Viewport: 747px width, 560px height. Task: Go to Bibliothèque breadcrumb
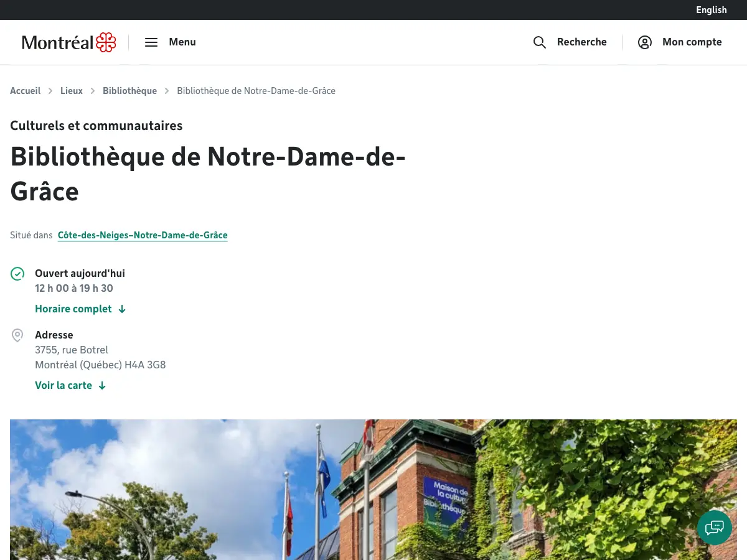tap(129, 91)
